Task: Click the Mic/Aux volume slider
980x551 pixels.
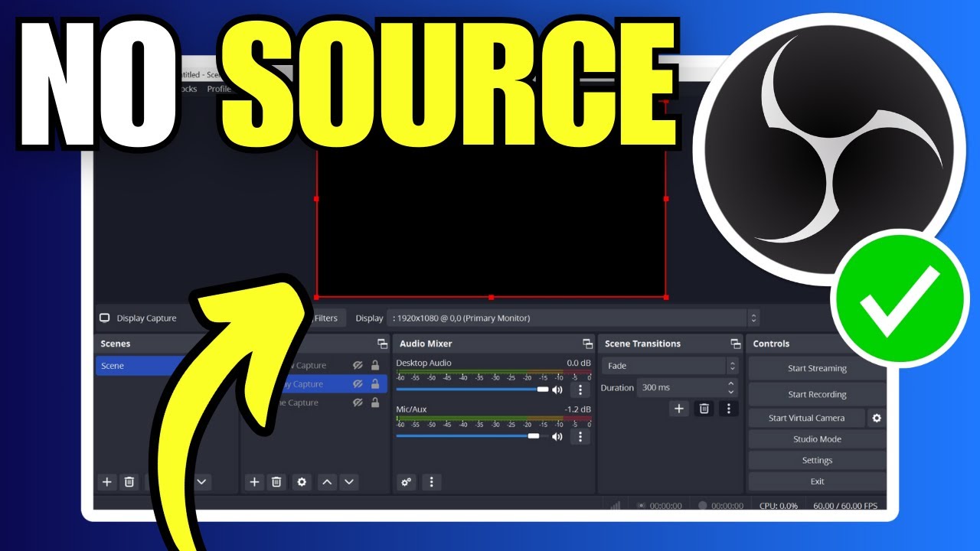Action: pyautogui.click(x=472, y=436)
